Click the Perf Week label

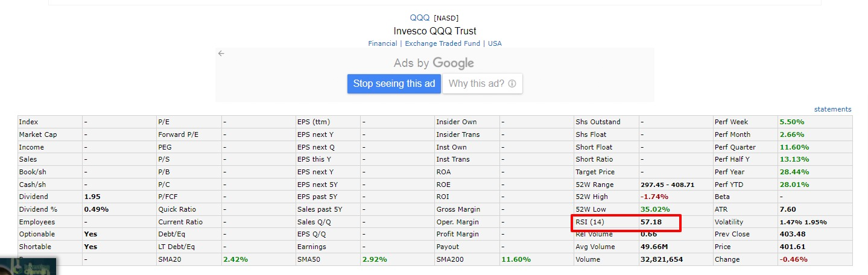click(x=731, y=122)
